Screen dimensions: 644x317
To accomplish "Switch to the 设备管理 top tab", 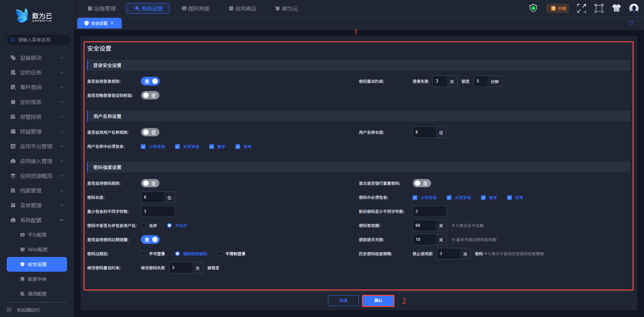I will click(102, 8).
